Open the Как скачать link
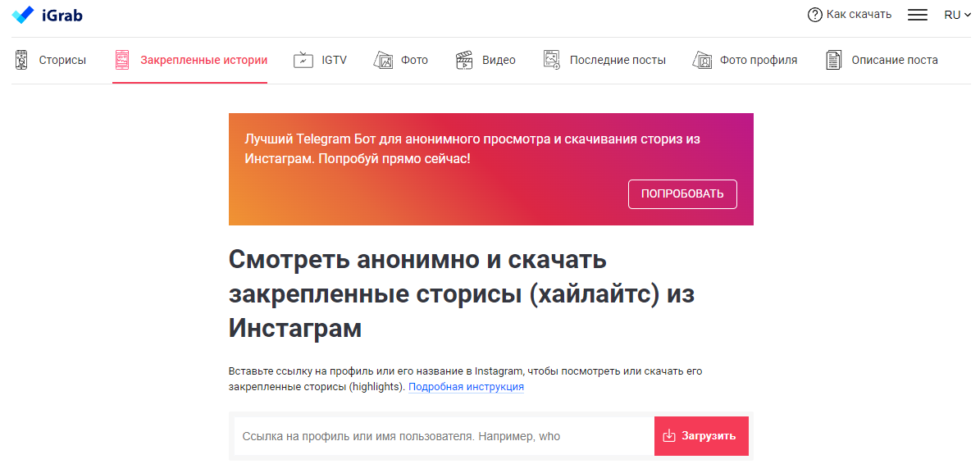Screen dimensions: 980x473 859,15
